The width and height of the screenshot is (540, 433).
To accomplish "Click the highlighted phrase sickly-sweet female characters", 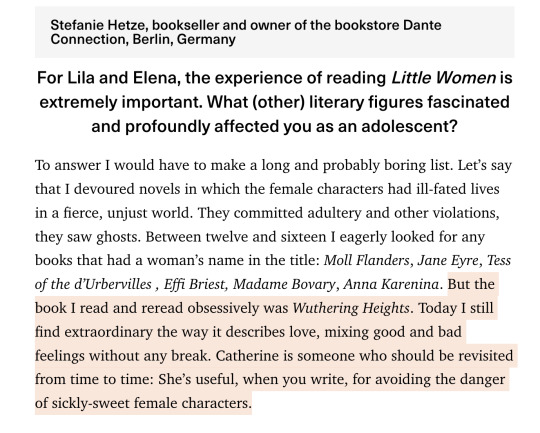I will (x=151, y=403).
